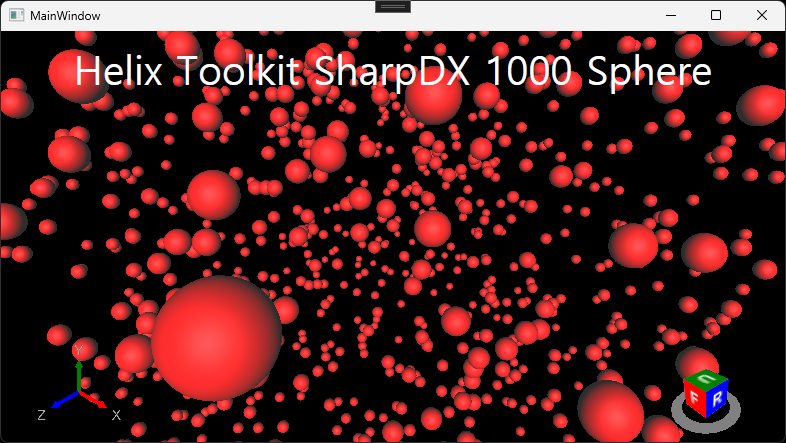Screen dimensions: 786x443
Task: Click the blue Z axis arrow
Action: click(65, 399)
